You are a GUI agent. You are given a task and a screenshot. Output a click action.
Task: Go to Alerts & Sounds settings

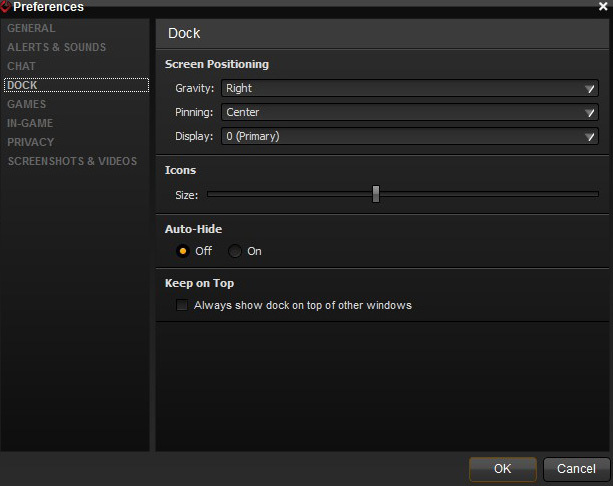[x=56, y=47]
